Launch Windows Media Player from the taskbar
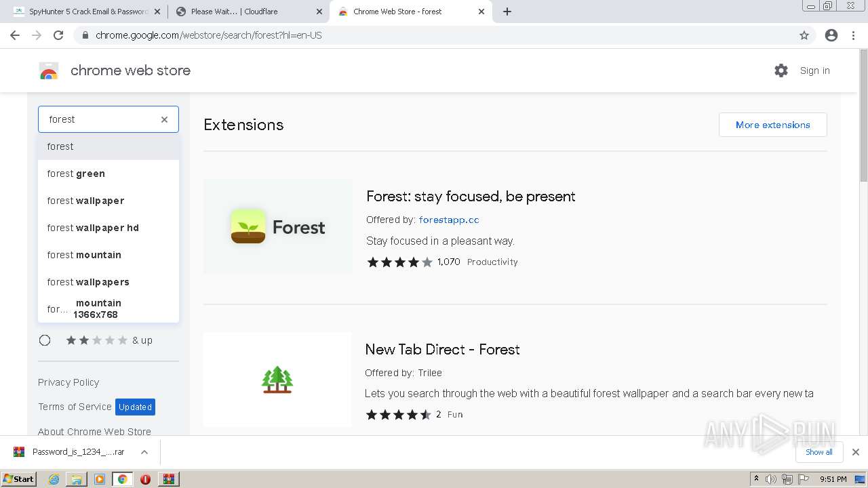868x488 pixels. 100,479
